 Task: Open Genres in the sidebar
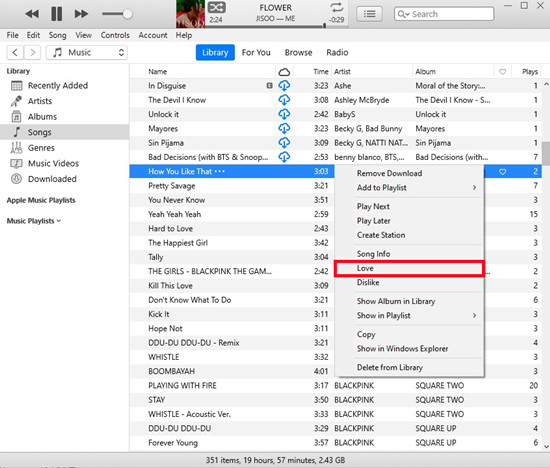point(65,148)
